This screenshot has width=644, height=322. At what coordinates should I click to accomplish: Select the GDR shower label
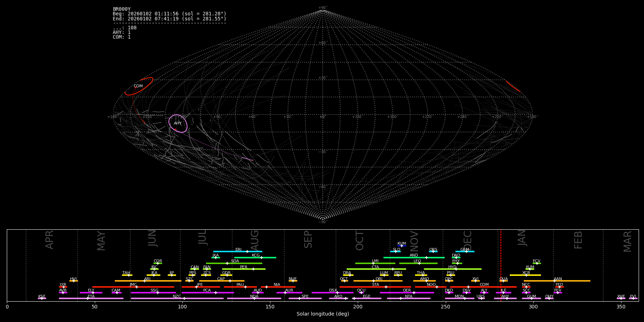226,273
